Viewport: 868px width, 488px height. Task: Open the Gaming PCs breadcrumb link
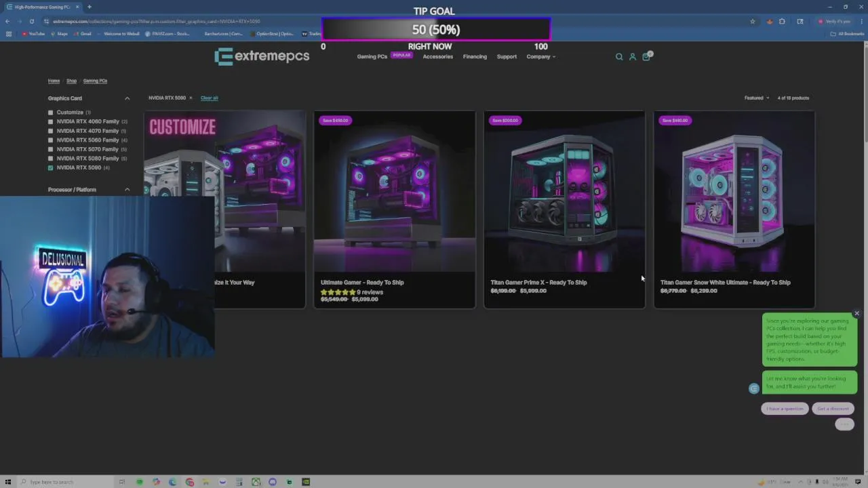[x=95, y=81]
